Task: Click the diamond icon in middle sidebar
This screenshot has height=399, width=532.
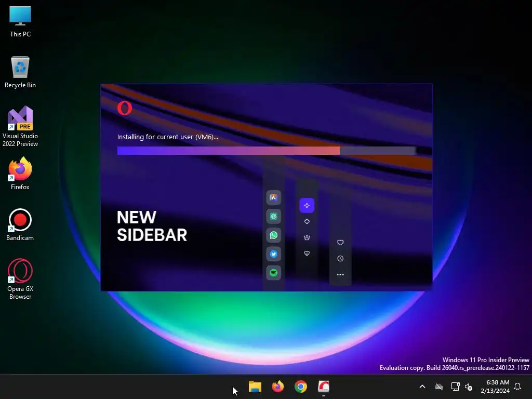Action: point(307,221)
